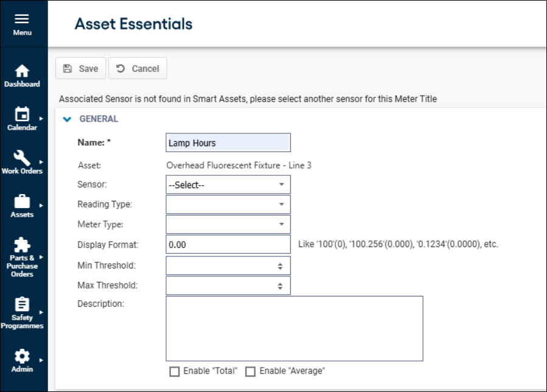Expand the Meter Type dropdown
Image resolution: width=547 pixels, height=392 pixels.
click(228, 225)
